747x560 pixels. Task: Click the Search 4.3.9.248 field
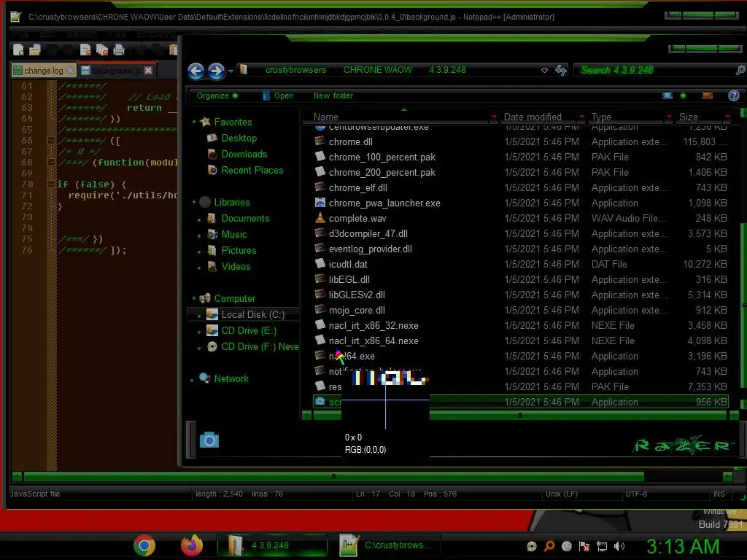654,70
